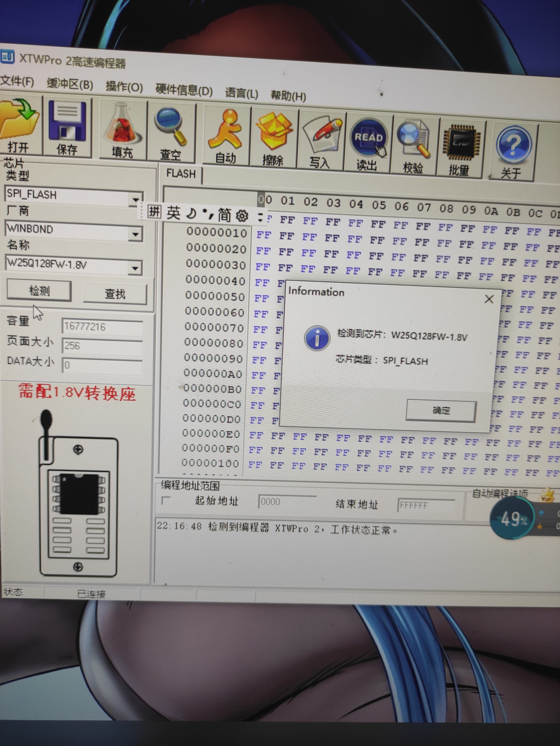Click the 容量 field showing 16777216
The width and height of the screenshot is (560, 746).
pyautogui.click(x=102, y=327)
